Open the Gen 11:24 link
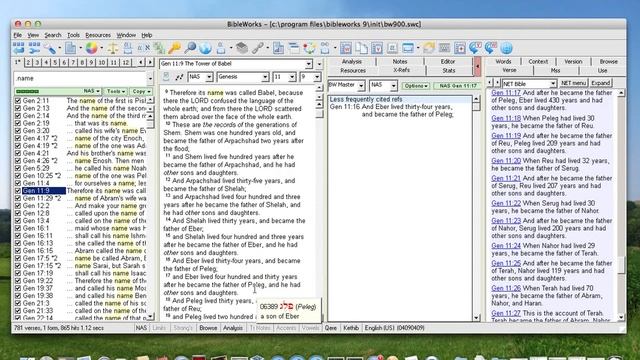 (506, 246)
